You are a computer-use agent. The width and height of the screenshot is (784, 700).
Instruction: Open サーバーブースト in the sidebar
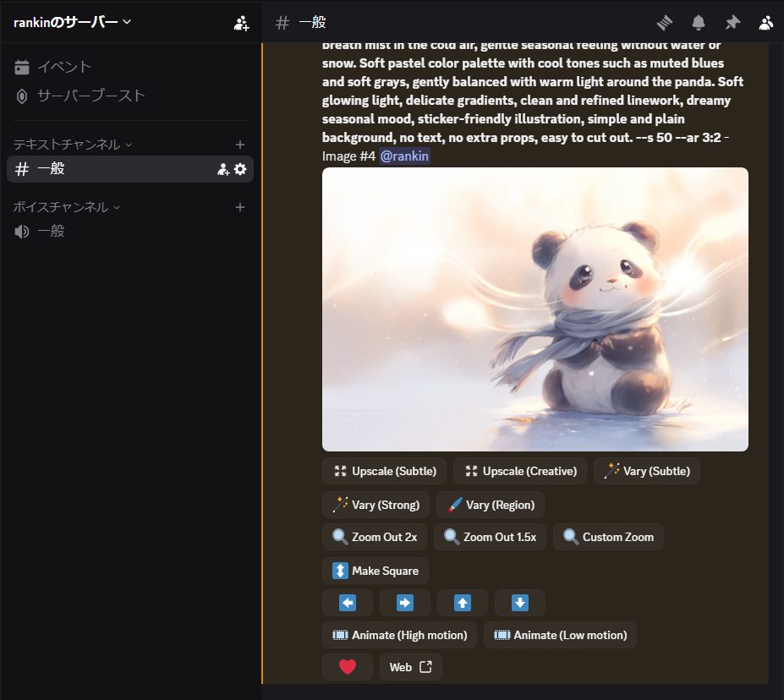[x=90, y=96]
